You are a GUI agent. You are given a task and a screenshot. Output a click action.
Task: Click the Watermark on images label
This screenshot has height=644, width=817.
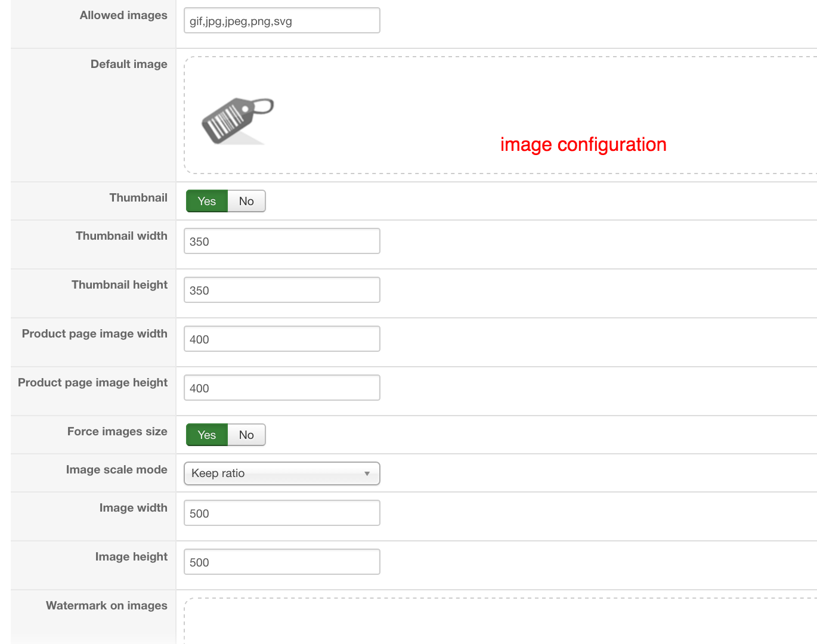[106, 606]
